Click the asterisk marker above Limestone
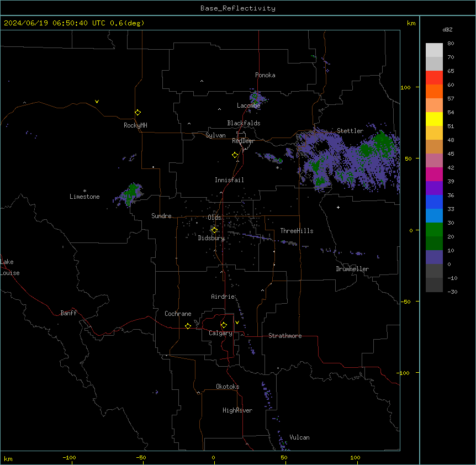 tap(84, 191)
